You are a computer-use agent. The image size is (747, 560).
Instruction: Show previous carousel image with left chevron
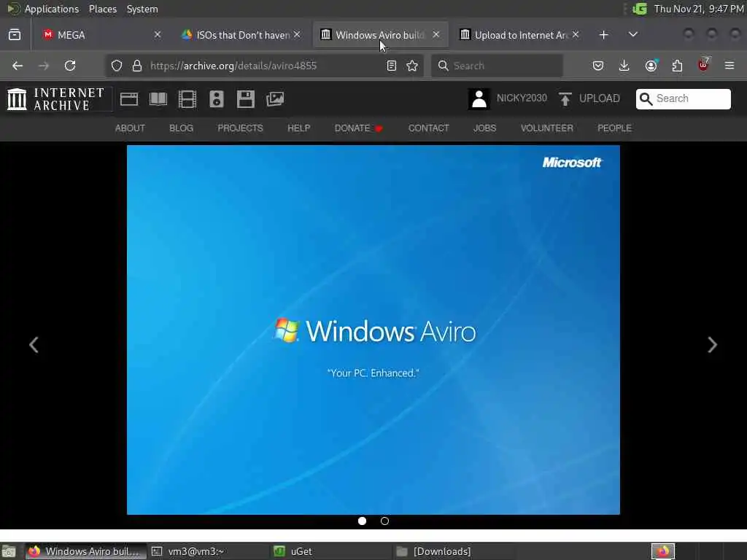(34, 345)
